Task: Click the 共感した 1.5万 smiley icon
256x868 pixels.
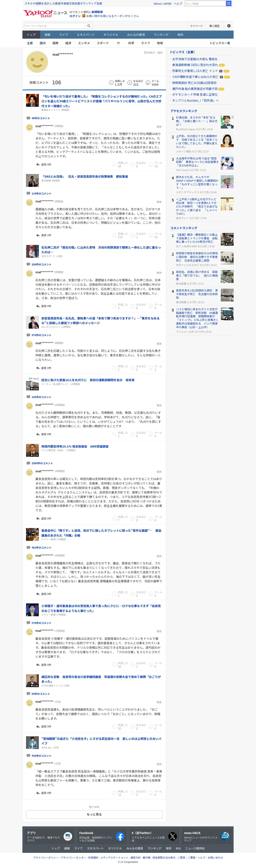Action: click(111, 83)
